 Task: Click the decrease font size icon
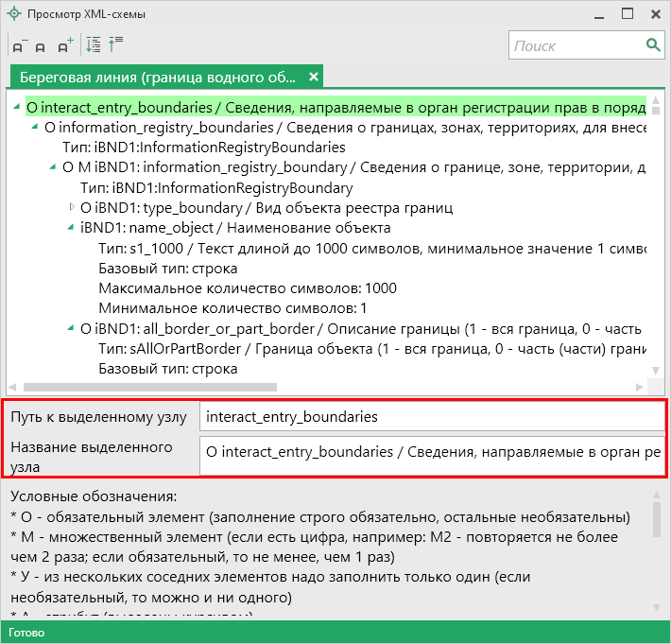coord(18,45)
